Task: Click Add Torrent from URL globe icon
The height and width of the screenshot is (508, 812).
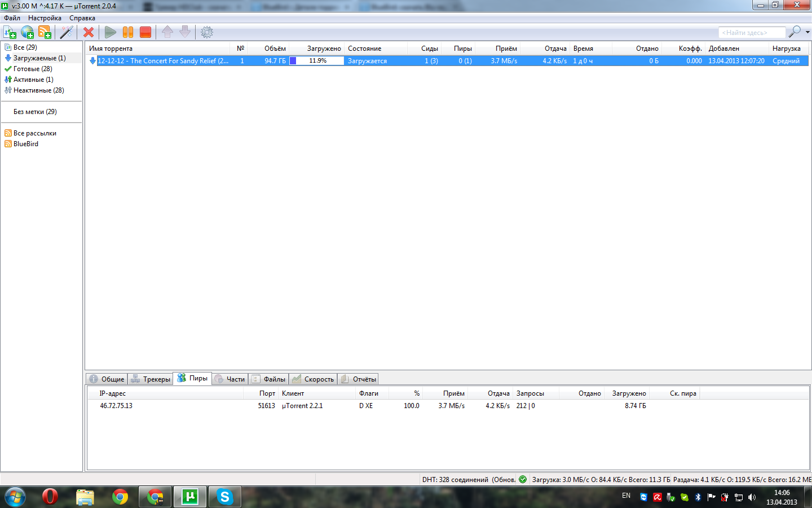Action: (x=27, y=32)
